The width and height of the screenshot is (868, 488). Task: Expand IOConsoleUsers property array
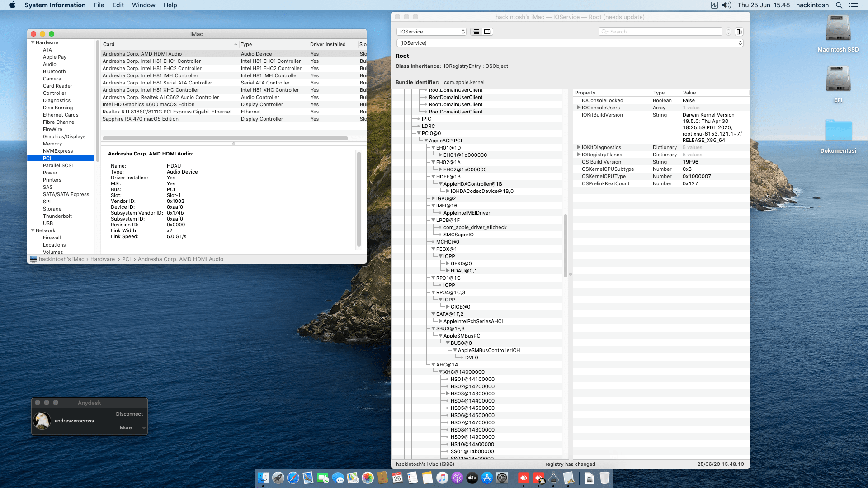pos(579,108)
